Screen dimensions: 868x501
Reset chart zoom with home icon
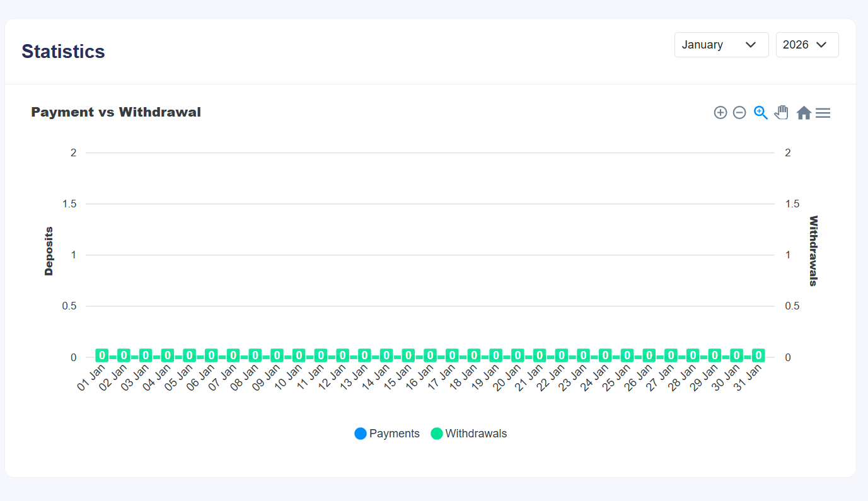(804, 113)
